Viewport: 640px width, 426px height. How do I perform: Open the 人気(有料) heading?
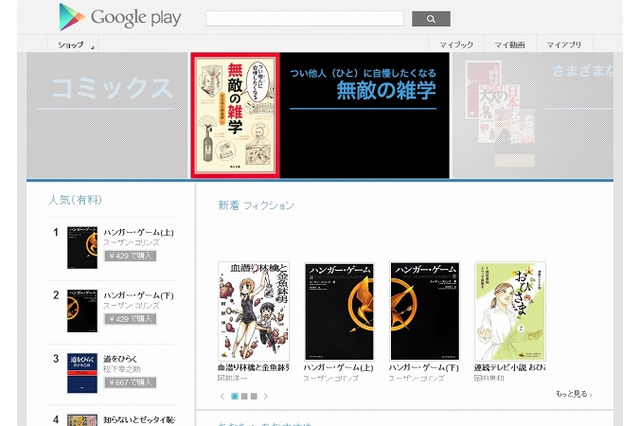[75, 200]
